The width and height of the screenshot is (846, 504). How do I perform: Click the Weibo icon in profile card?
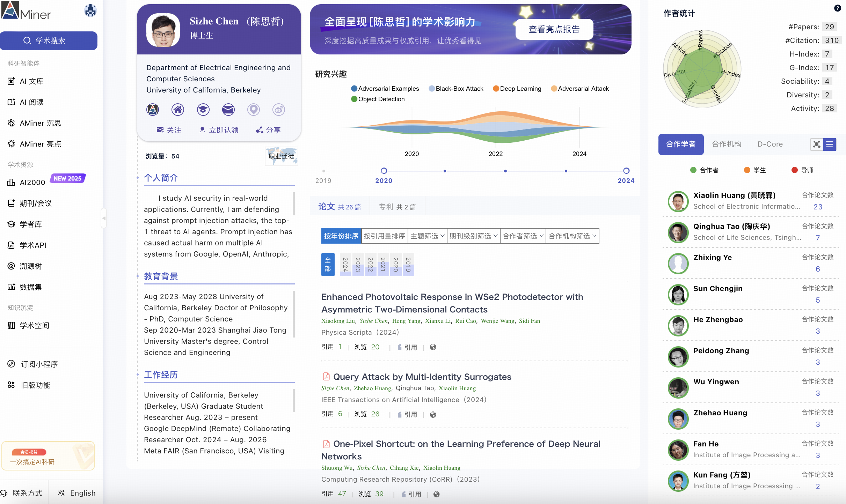(278, 110)
